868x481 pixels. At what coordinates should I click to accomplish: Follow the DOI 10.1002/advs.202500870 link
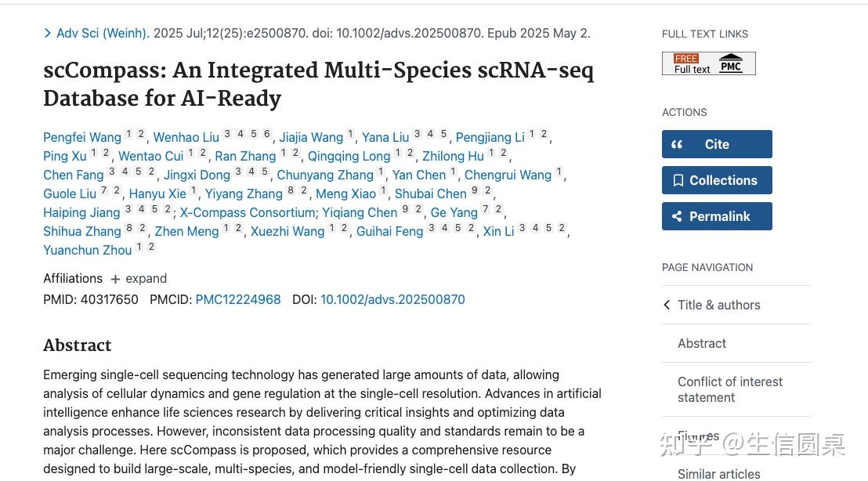392,299
